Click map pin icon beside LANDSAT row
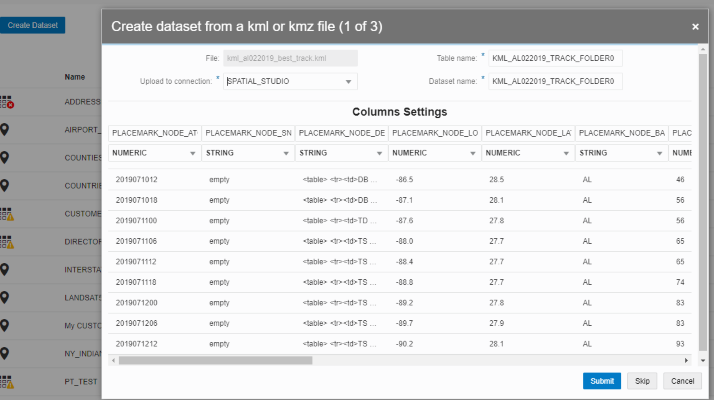The height and width of the screenshot is (400, 714). [5, 298]
